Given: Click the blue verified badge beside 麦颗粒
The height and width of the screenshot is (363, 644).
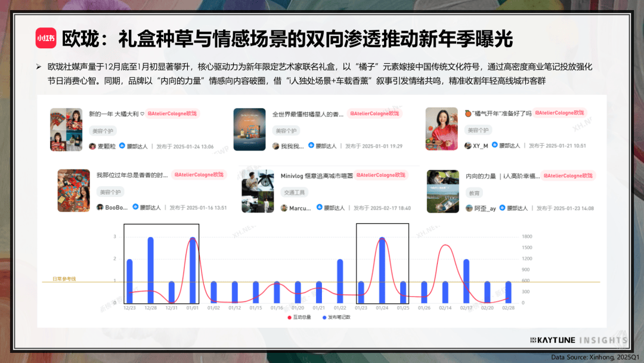Looking at the screenshot, I should (122, 146).
